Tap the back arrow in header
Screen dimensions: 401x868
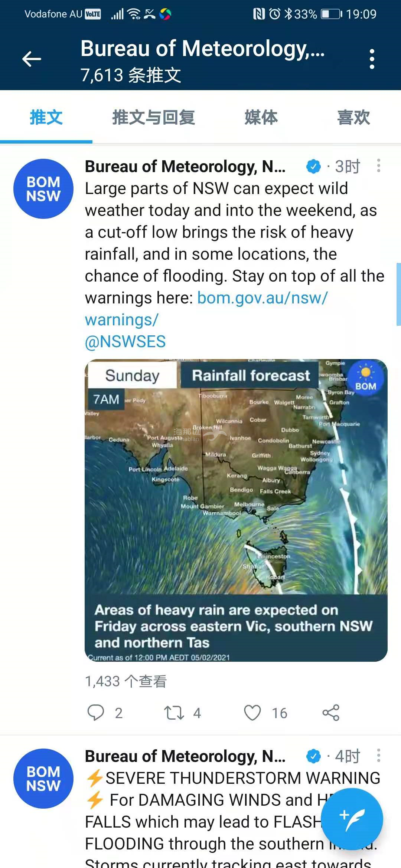[x=32, y=59]
